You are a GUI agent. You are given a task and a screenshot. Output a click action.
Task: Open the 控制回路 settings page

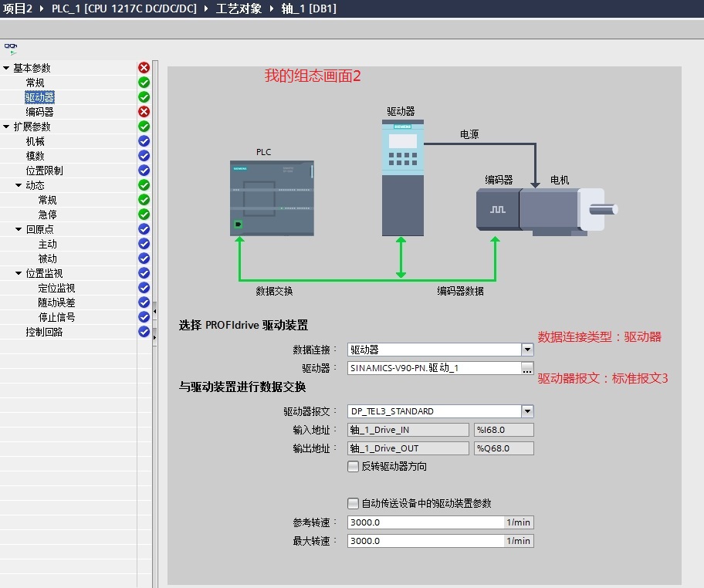point(44,332)
